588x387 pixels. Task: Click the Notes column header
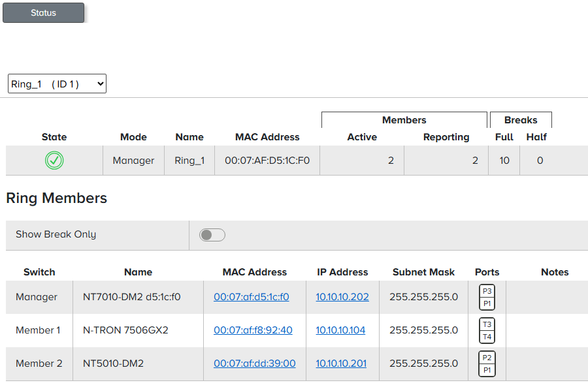[x=555, y=272]
